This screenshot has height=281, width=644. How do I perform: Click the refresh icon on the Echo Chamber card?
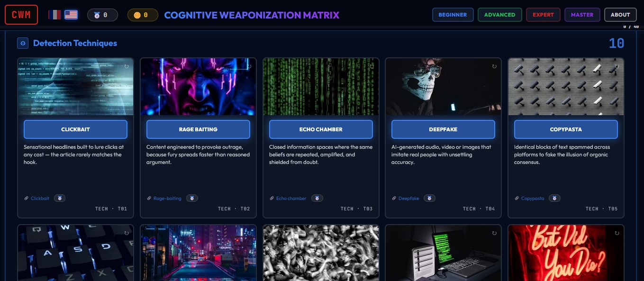pos(372,67)
